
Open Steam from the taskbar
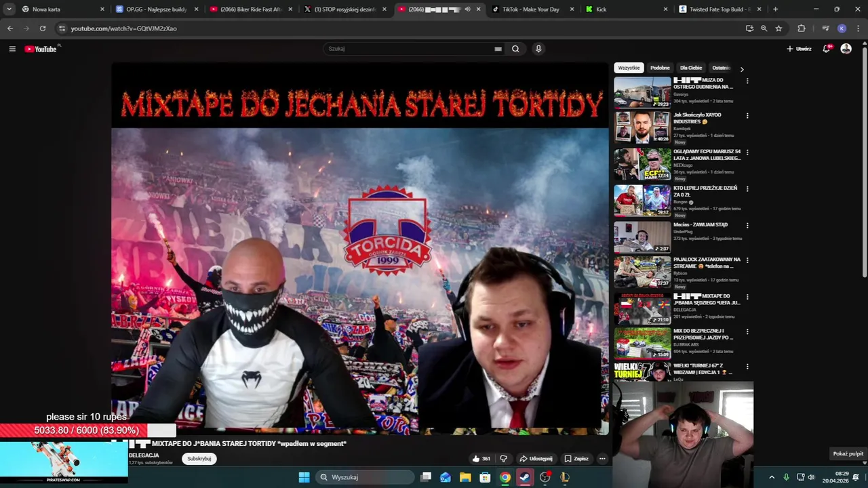[525, 477]
